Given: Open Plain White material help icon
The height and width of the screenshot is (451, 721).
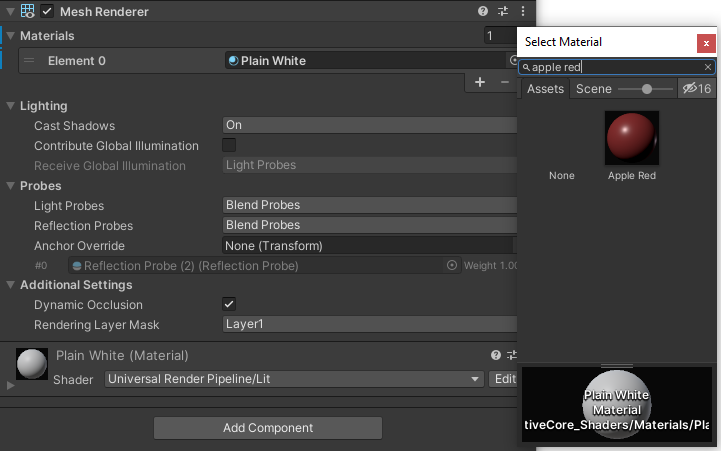Looking at the screenshot, I should [x=495, y=355].
